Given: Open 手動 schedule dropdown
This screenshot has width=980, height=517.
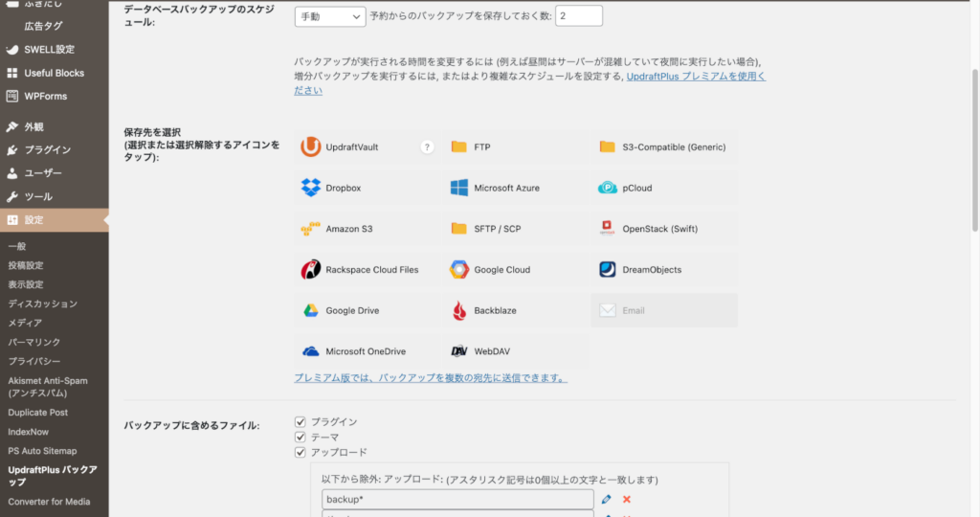Looking at the screenshot, I should point(330,17).
